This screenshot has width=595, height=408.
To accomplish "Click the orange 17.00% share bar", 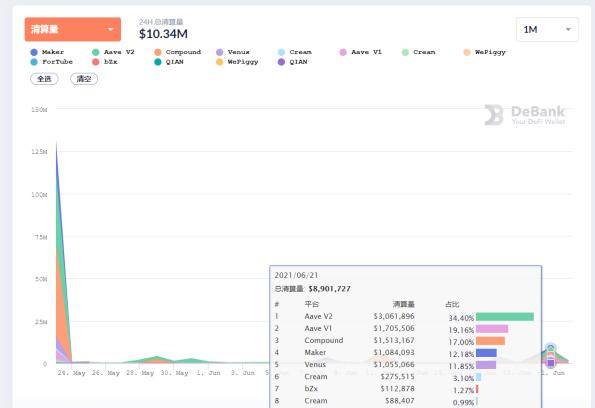I will pyautogui.click(x=490, y=341).
